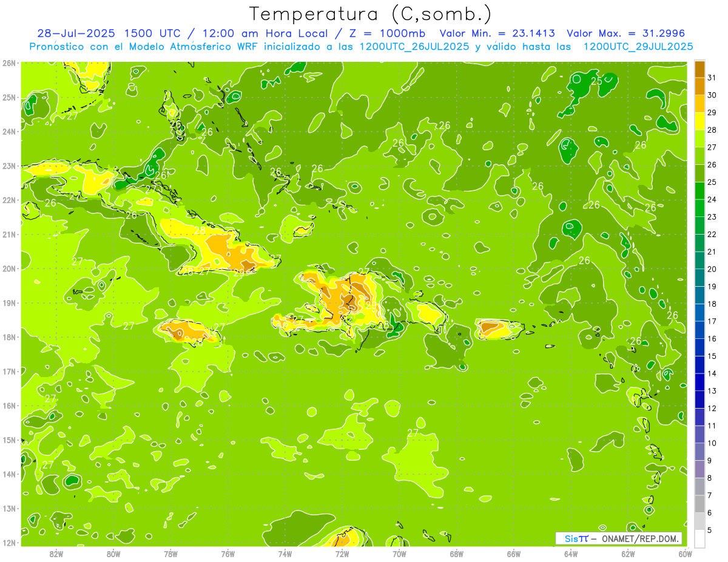Click latitude axis label "19N"
Image resolution: width=728 pixels, height=562 pixels.
point(8,303)
